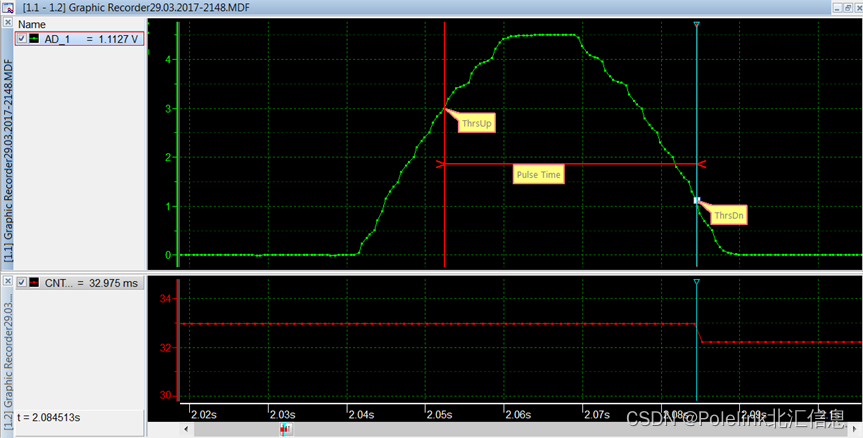
Task: Restore the Graphic Recorder window
Action: point(848,7)
